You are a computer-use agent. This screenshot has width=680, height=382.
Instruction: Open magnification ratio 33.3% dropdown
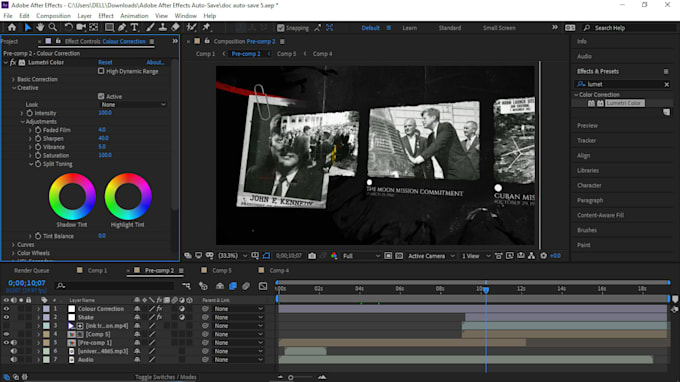[233, 256]
